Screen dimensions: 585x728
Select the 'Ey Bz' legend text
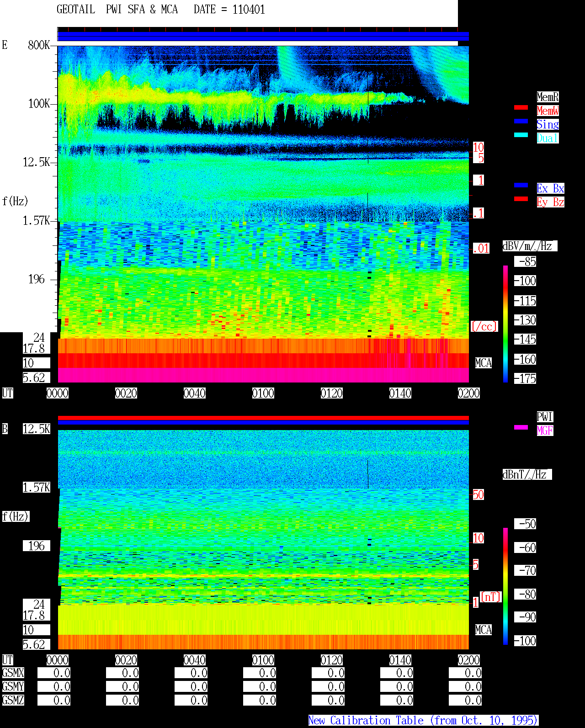pos(550,202)
